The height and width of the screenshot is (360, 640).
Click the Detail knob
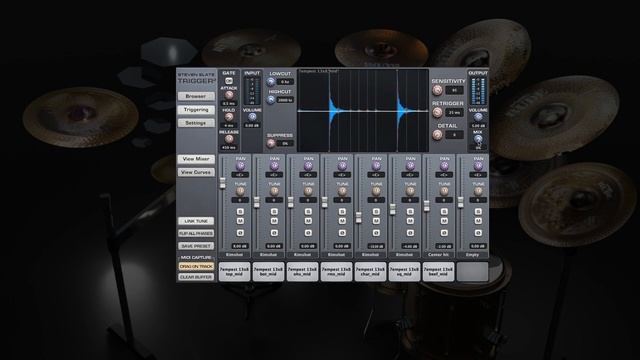point(438,134)
